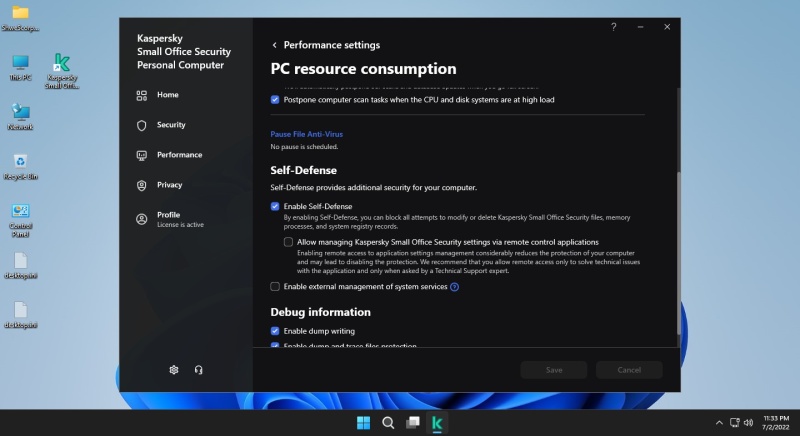Select Kaspersky Small Office desktop shortcut
This screenshot has height=436, width=800.
(62, 71)
